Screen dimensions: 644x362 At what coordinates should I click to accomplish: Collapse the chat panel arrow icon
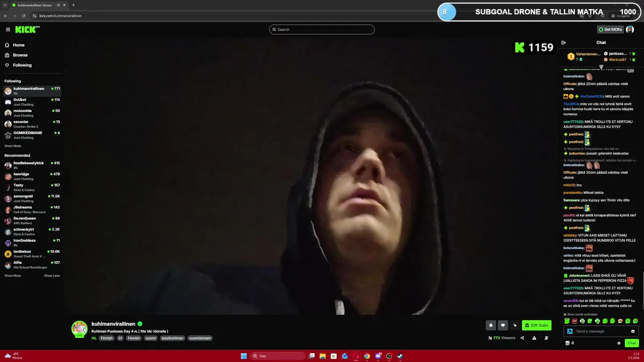click(x=563, y=43)
